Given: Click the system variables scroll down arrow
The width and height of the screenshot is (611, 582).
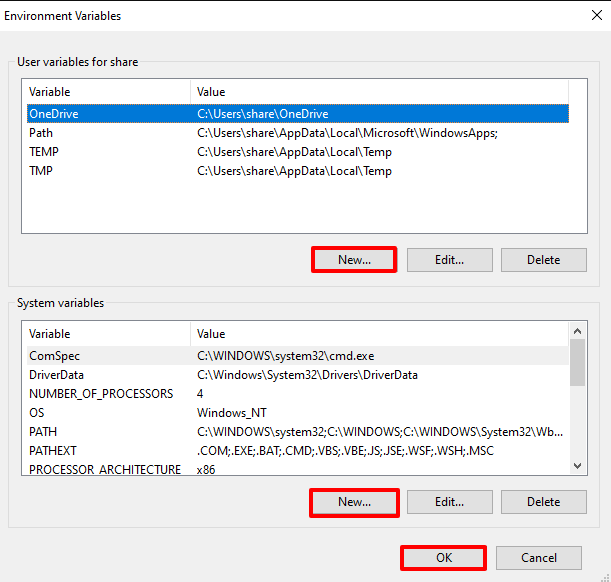Looking at the screenshot, I should (577, 466).
